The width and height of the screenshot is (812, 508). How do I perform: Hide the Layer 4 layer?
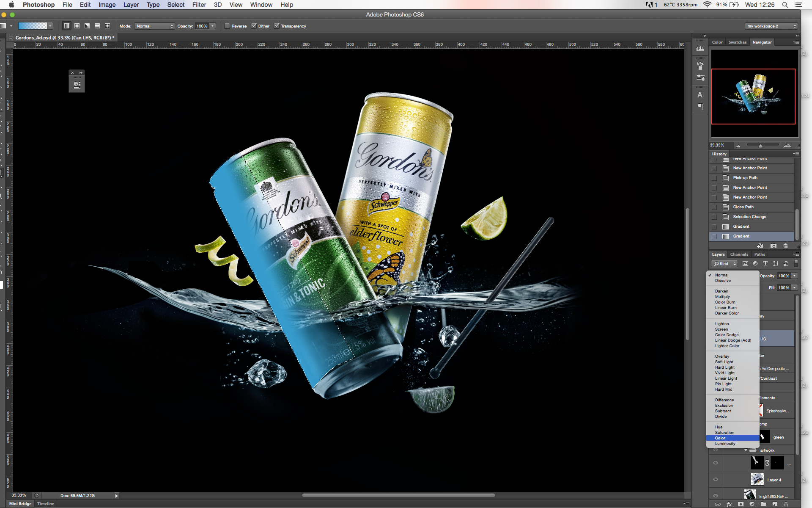[x=716, y=480]
